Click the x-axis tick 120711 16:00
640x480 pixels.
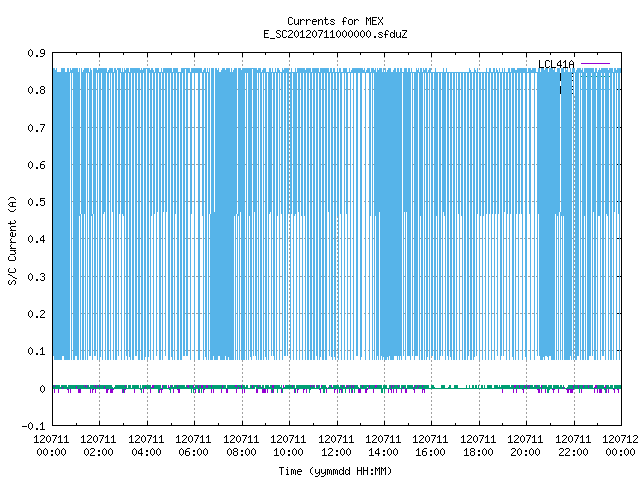click(430, 445)
